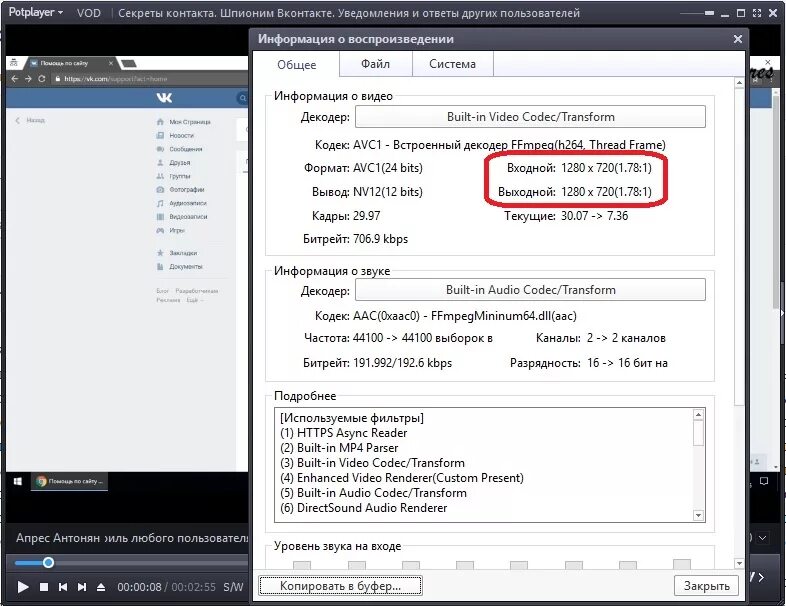Image resolution: width=786 pixels, height=606 pixels.
Task: Select the DirectSound Audio Renderer filter line
Action: tap(363, 508)
